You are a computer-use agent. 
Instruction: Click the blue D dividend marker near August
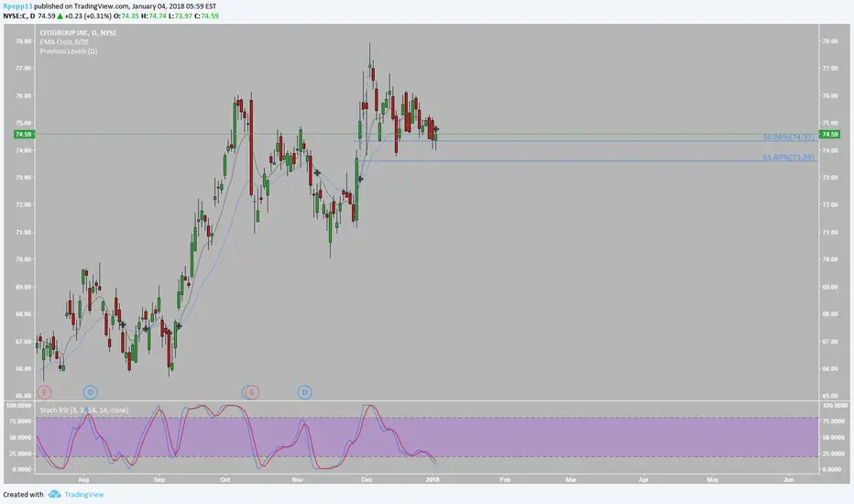91,392
